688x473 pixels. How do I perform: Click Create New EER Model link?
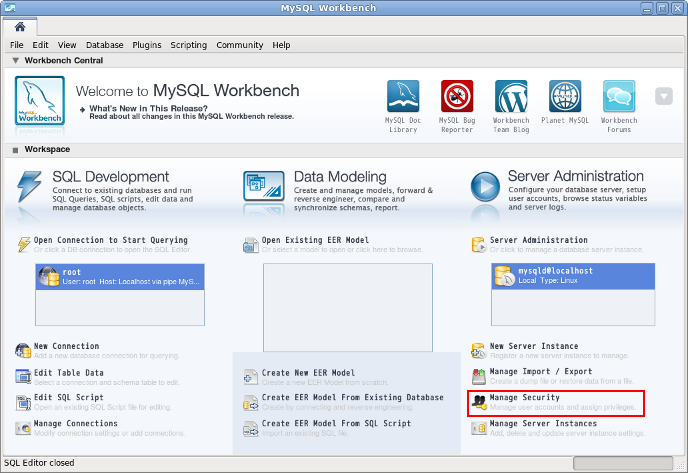pos(308,373)
